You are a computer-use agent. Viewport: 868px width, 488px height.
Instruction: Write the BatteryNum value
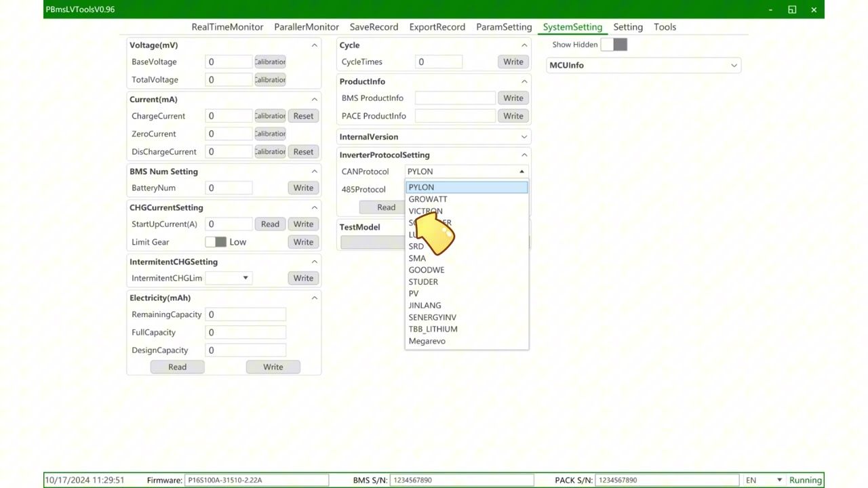tap(303, 188)
